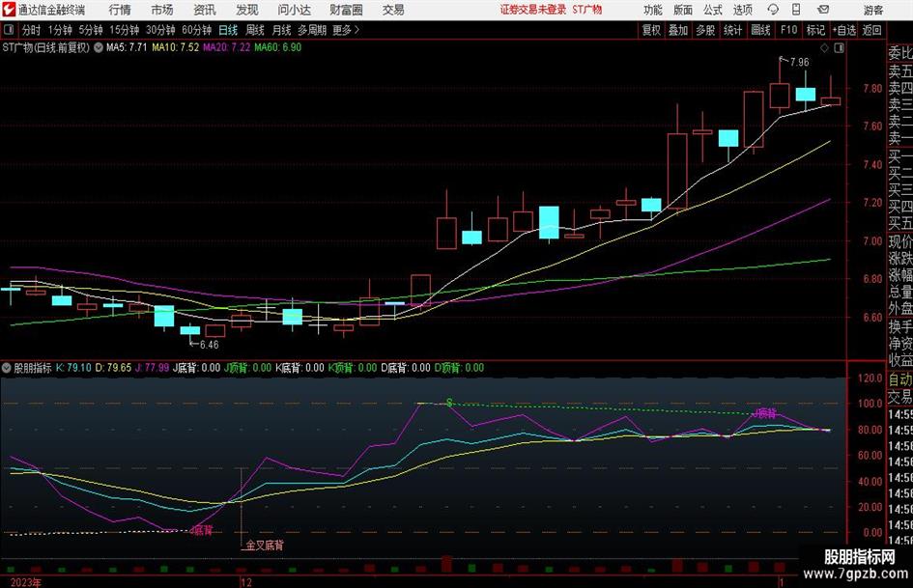Click the circular icon beside 股朋指标 label
The image size is (913, 588).
[x=6, y=368]
